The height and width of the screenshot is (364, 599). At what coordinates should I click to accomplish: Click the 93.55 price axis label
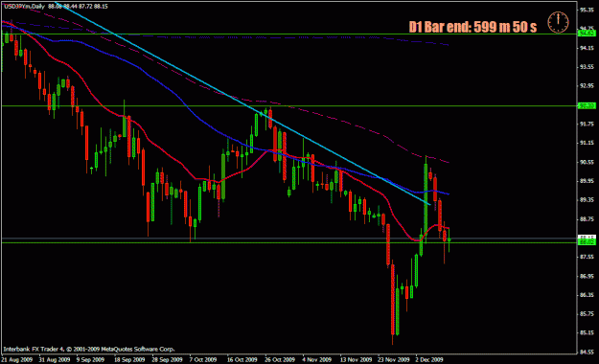coord(587,67)
